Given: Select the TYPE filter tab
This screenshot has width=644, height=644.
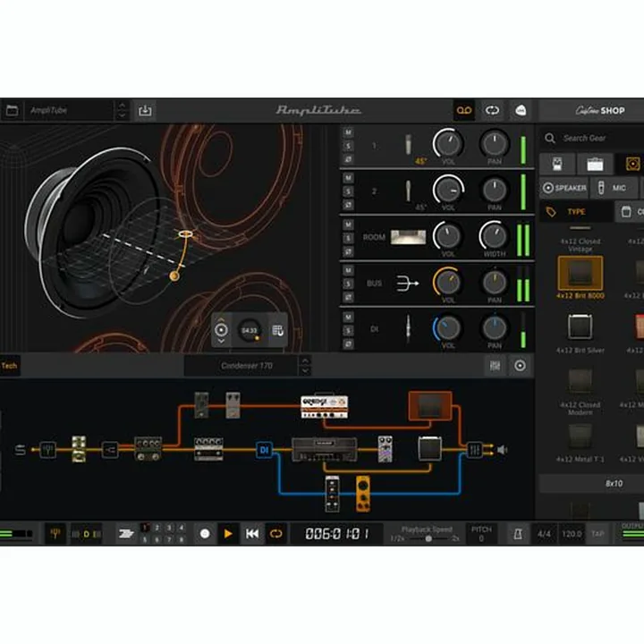Looking at the screenshot, I should pos(576,211).
